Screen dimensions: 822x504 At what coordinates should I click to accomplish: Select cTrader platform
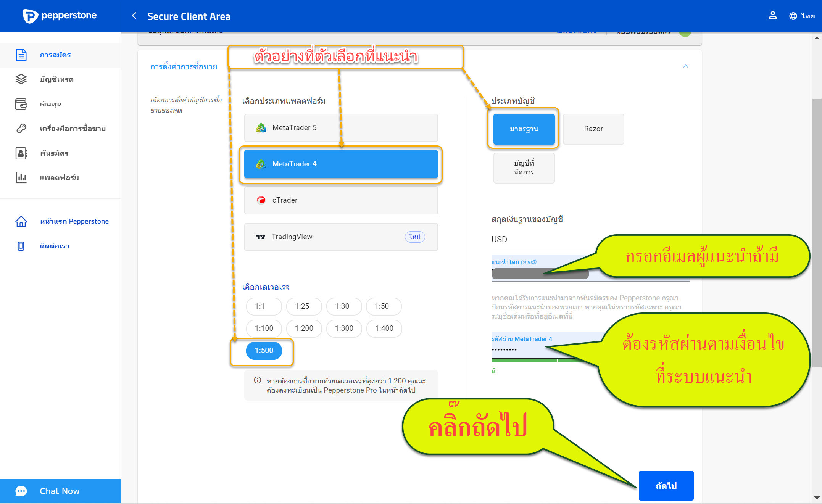[341, 200]
